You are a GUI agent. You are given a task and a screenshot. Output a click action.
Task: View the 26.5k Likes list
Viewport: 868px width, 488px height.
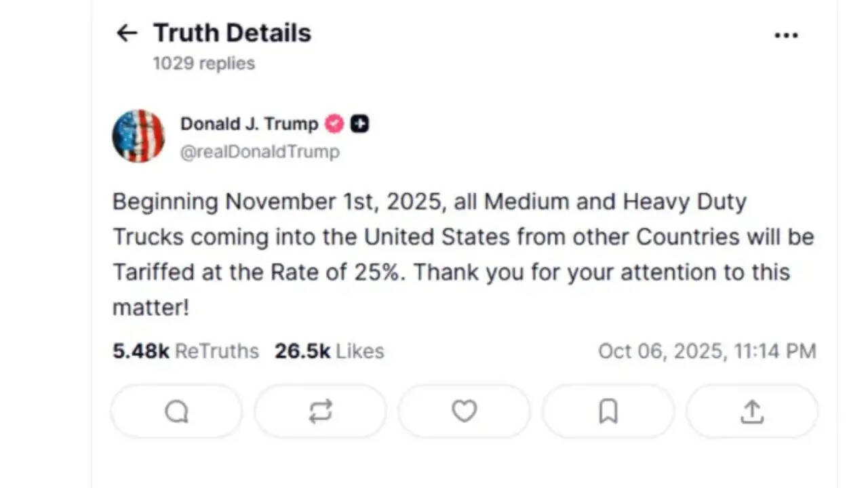(329, 351)
